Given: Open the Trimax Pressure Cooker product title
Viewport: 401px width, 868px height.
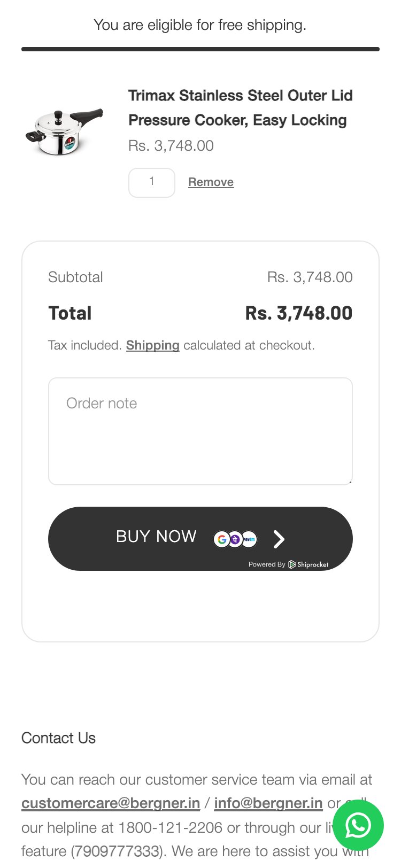Looking at the screenshot, I should [240, 108].
